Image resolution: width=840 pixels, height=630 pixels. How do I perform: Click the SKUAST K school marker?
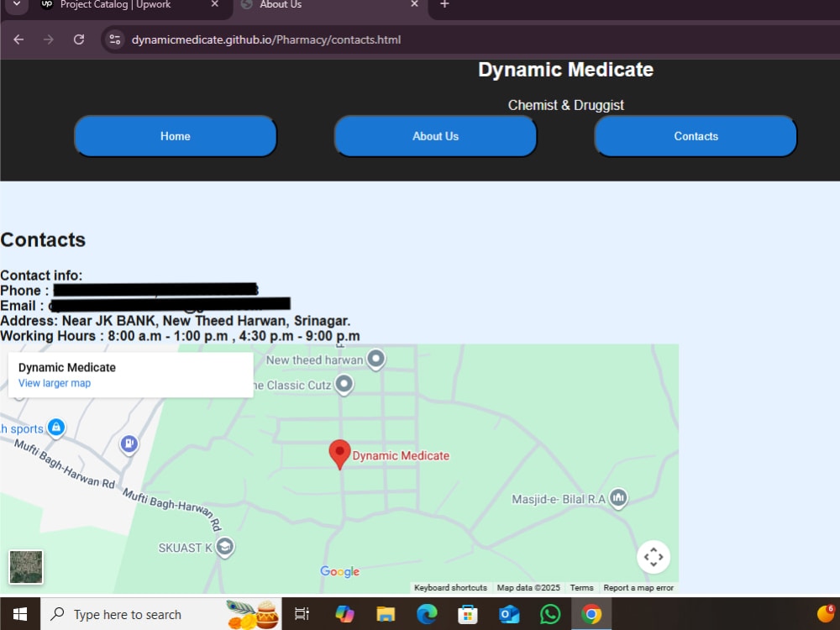[225, 547]
